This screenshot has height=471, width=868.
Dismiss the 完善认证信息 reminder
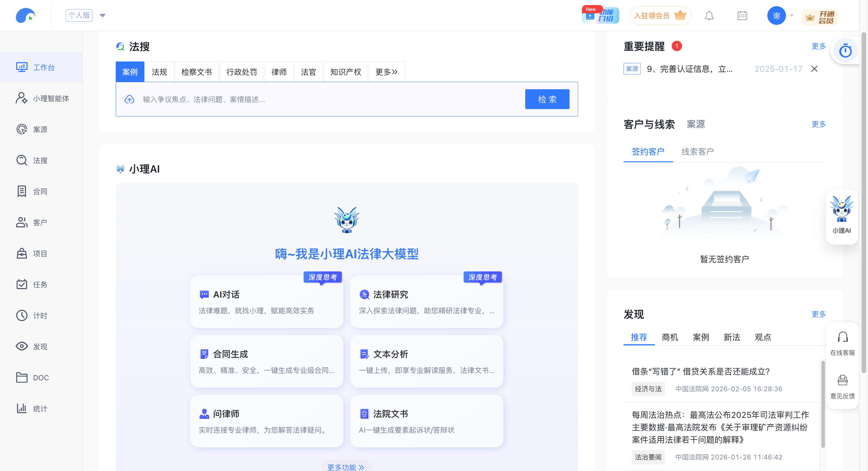coord(814,69)
